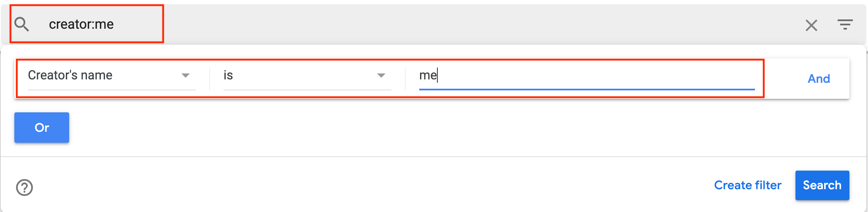Image resolution: width=868 pixels, height=212 pixels.
Task: Select the 'Creator's name' label text
Action: (x=70, y=75)
